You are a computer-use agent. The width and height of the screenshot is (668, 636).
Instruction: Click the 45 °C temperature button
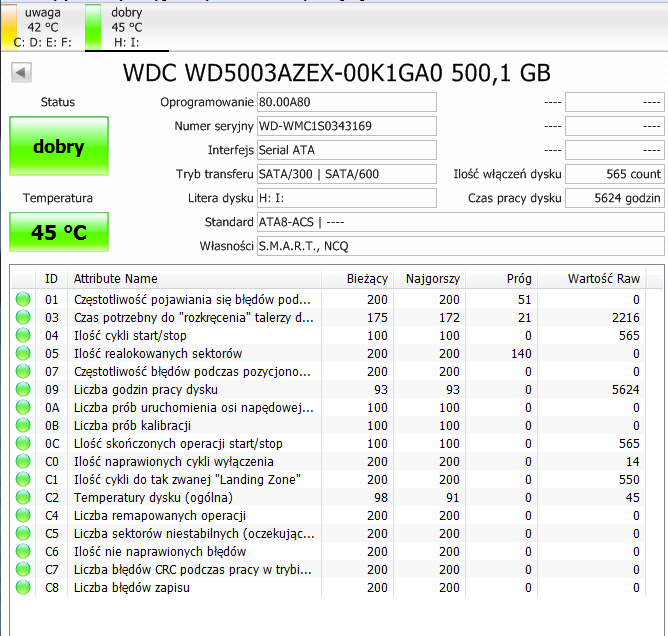(x=59, y=232)
